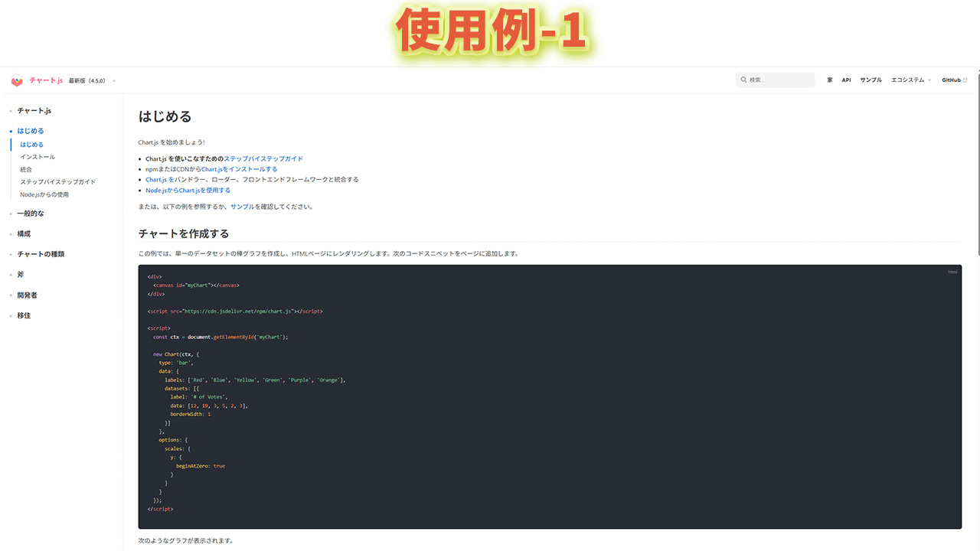The height and width of the screenshot is (551, 980).
Task: Select インストール in the sidebar
Action: [38, 157]
